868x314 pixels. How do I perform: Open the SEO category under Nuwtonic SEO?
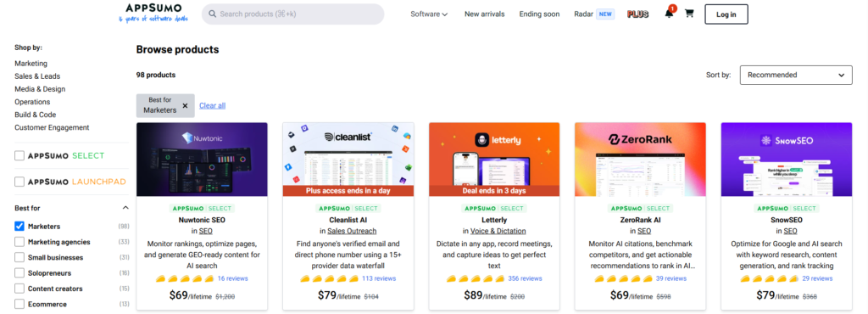click(x=205, y=231)
